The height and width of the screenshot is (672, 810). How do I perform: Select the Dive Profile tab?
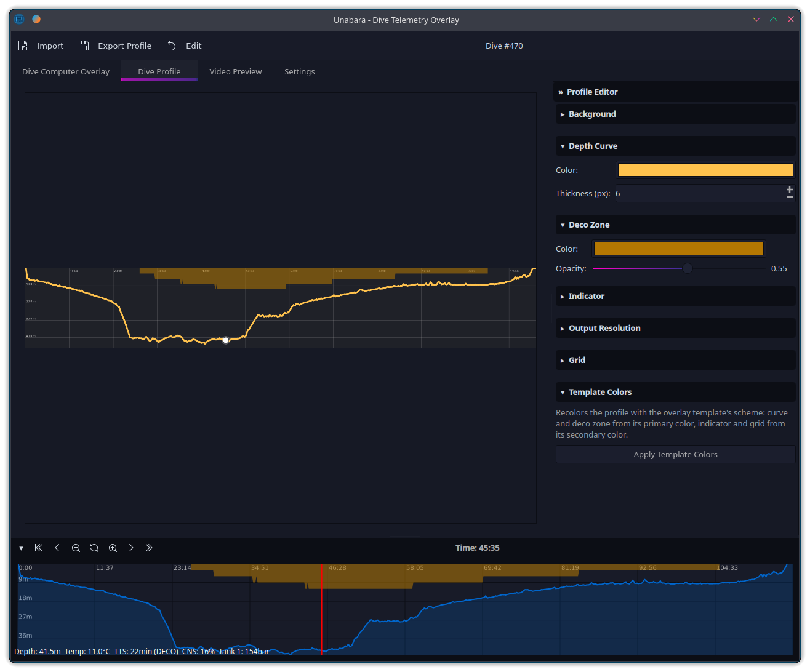[159, 71]
